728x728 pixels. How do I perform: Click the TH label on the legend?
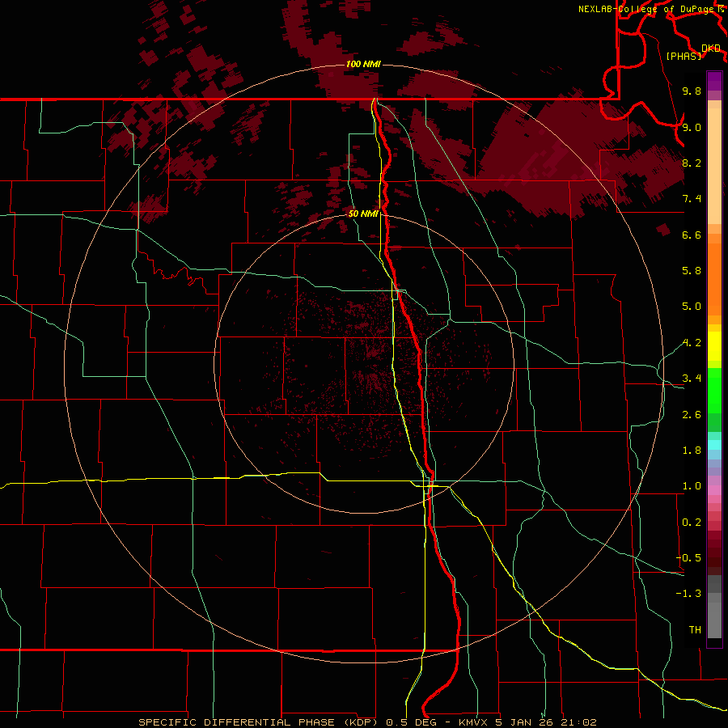pyautogui.click(x=695, y=630)
